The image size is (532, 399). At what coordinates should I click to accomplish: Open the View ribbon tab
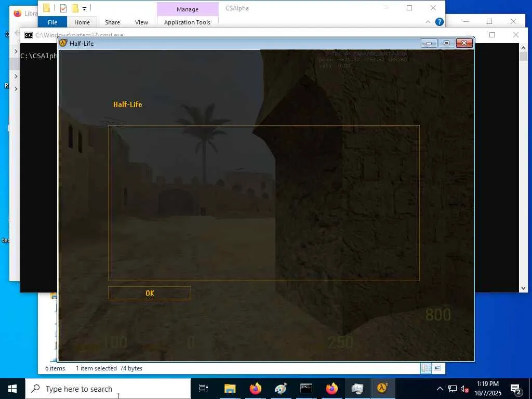pos(141,22)
